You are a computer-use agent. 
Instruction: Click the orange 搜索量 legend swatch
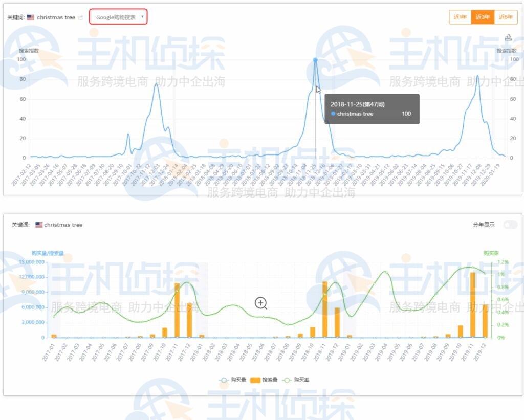254,380
